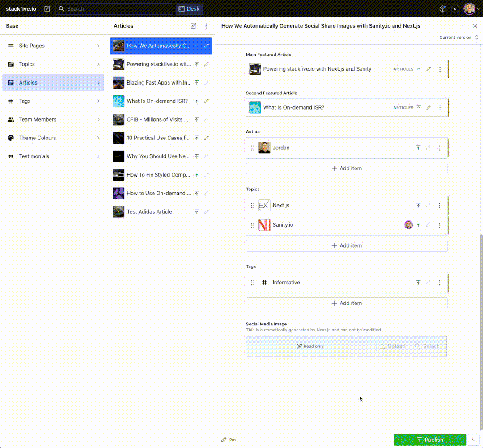Image resolution: width=483 pixels, height=448 pixels.
Task: Click the drag handle on the Informative tag
Action: pos(253,283)
